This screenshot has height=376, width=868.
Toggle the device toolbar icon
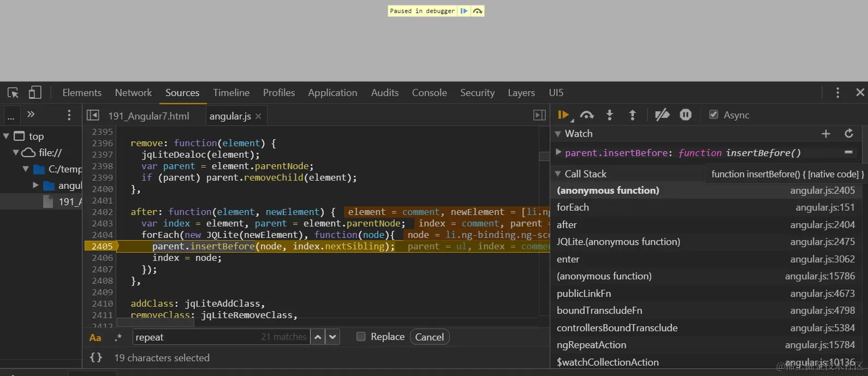(35, 93)
